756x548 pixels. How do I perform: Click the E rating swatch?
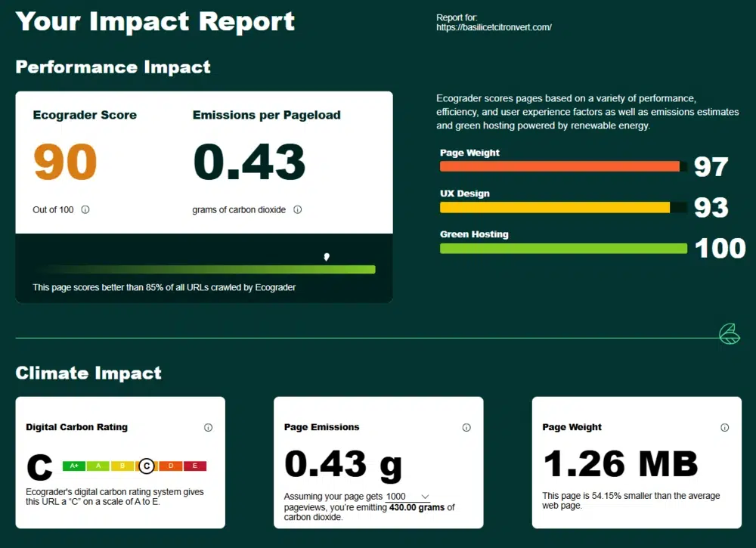(195, 466)
